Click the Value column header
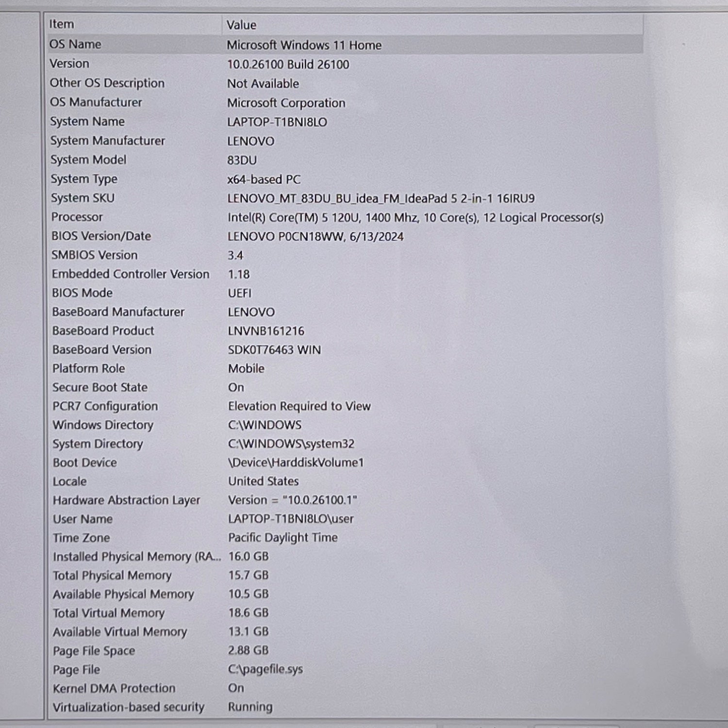The image size is (728, 728). tap(241, 25)
